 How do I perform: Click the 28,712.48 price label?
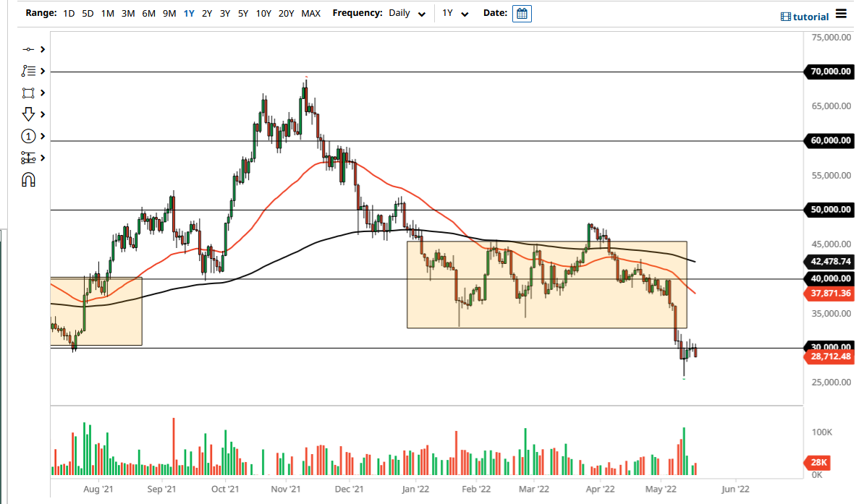point(831,356)
